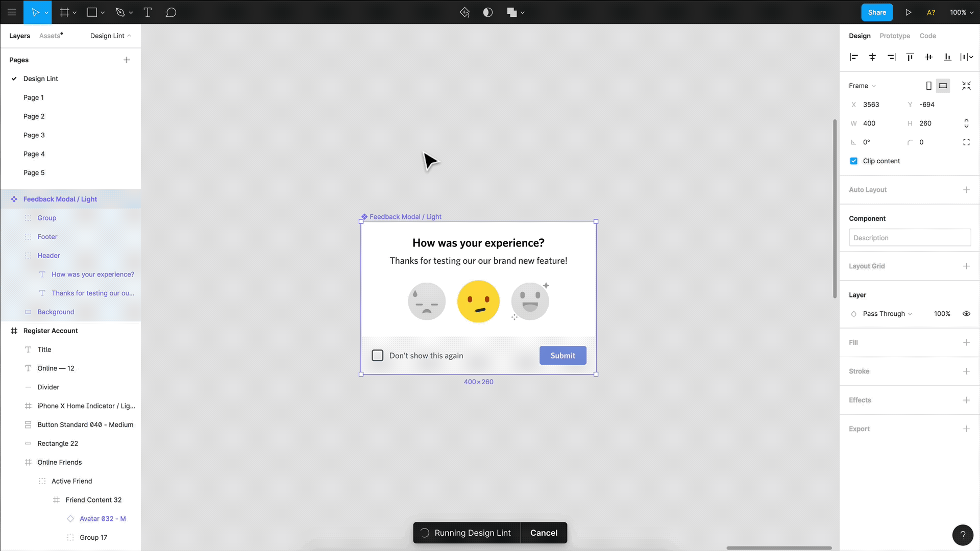Select the Assets tab in left panel

pos(50,36)
